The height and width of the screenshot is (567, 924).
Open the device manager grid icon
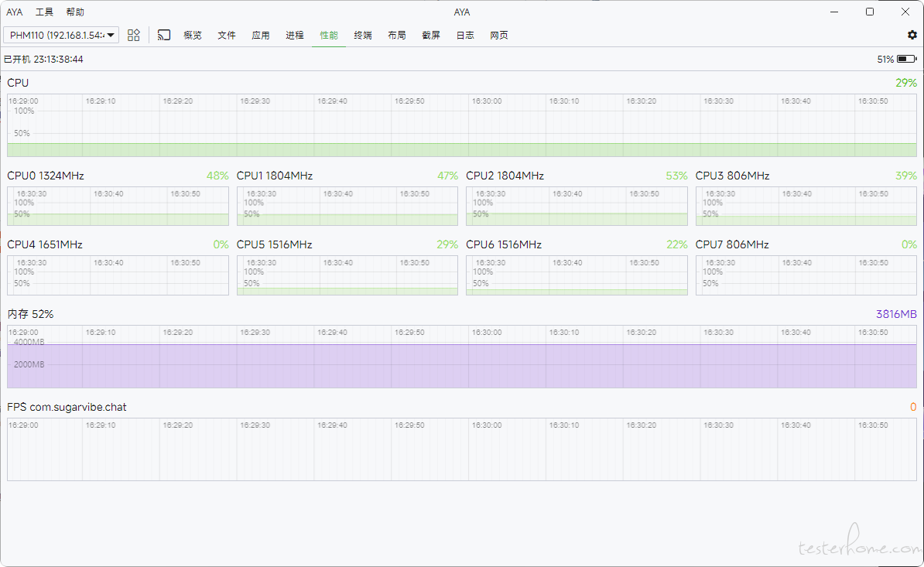[x=134, y=35]
